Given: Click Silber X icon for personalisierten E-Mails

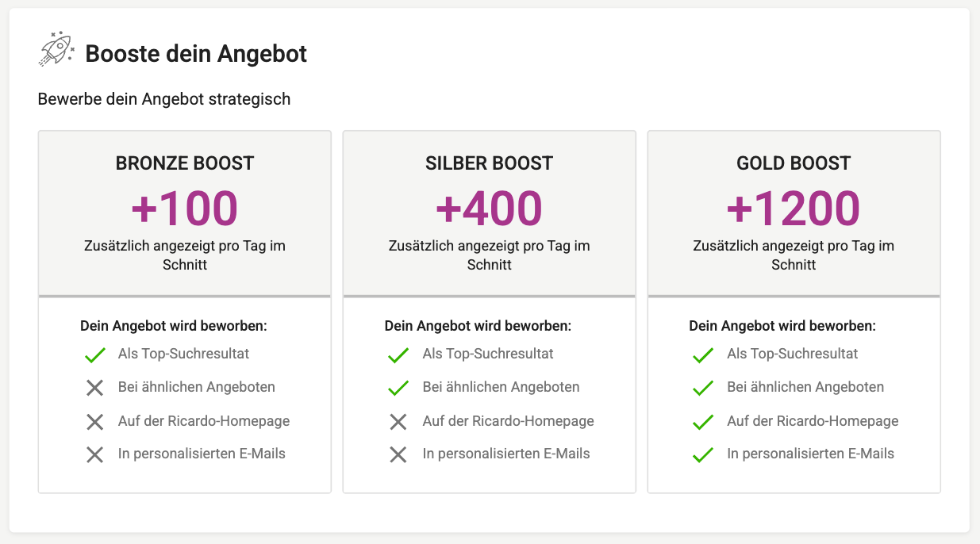Looking at the screenshot, I should (398, 454).
